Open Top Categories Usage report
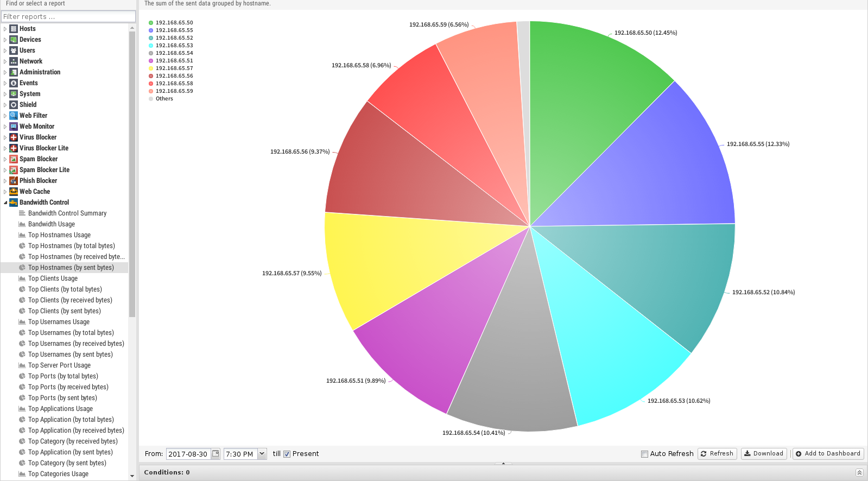 [x=58, y=474]
